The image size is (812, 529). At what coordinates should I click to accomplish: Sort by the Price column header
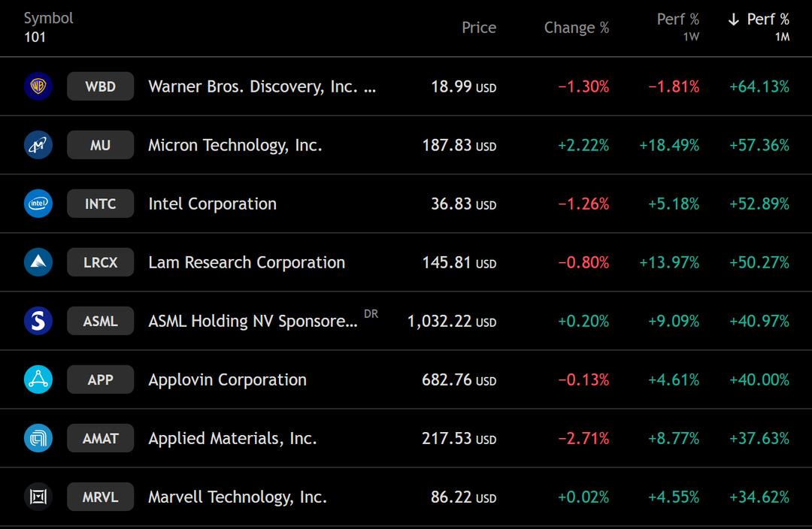[479, 28]
